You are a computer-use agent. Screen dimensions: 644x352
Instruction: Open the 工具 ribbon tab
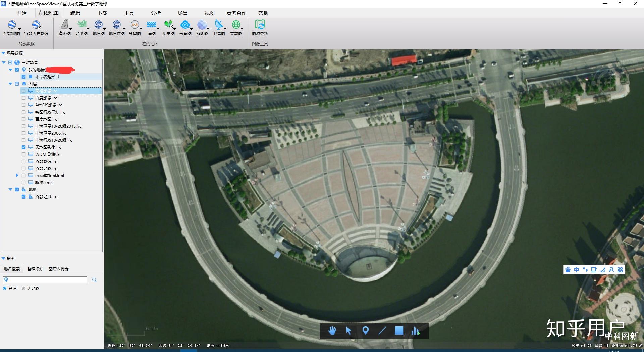[129, 13]
